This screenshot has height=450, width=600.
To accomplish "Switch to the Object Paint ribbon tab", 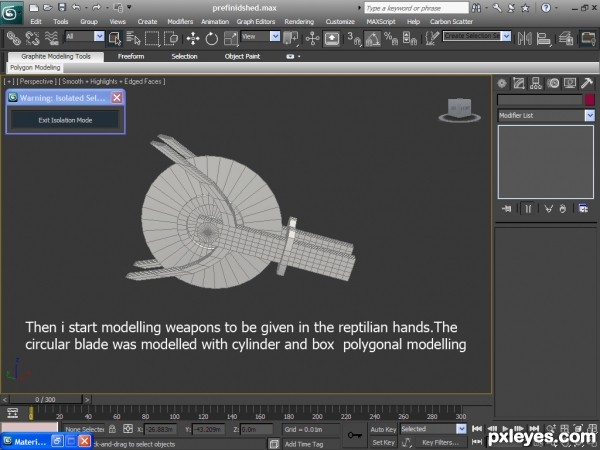I will (242, 56).
